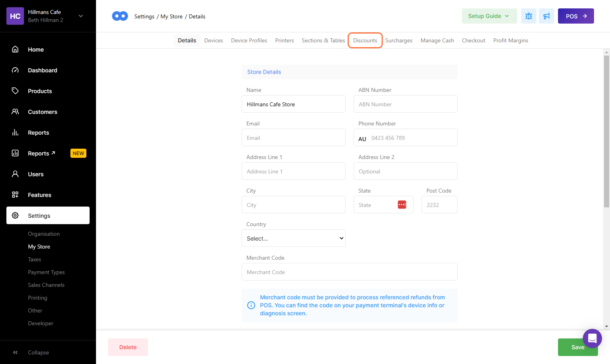The height and width of the screenshot is (364, 610).
Task: Go to Payment Types settings
Action: (x=46, y=272)
